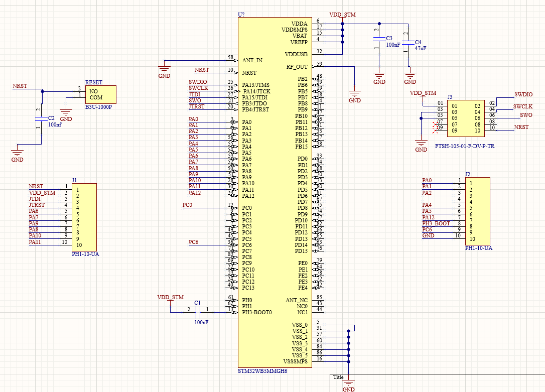Select the NRST net label near RESET

pos(19,86)
